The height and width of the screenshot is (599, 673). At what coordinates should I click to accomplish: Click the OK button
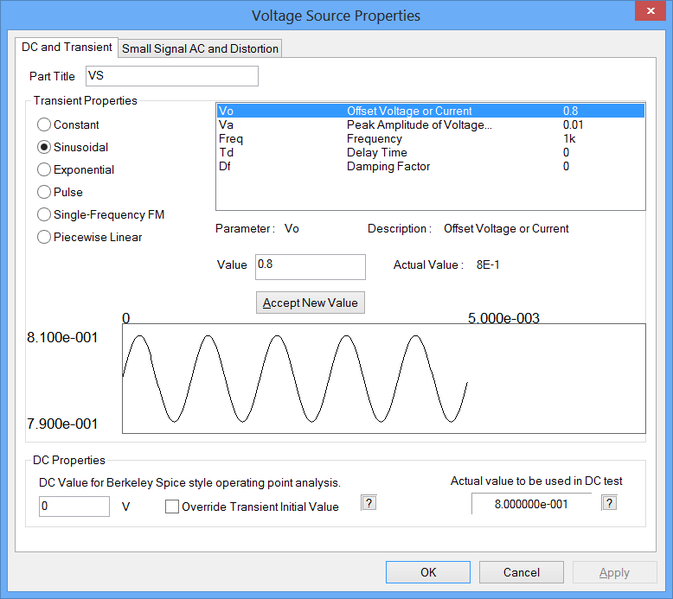click(x=428, y=572)
